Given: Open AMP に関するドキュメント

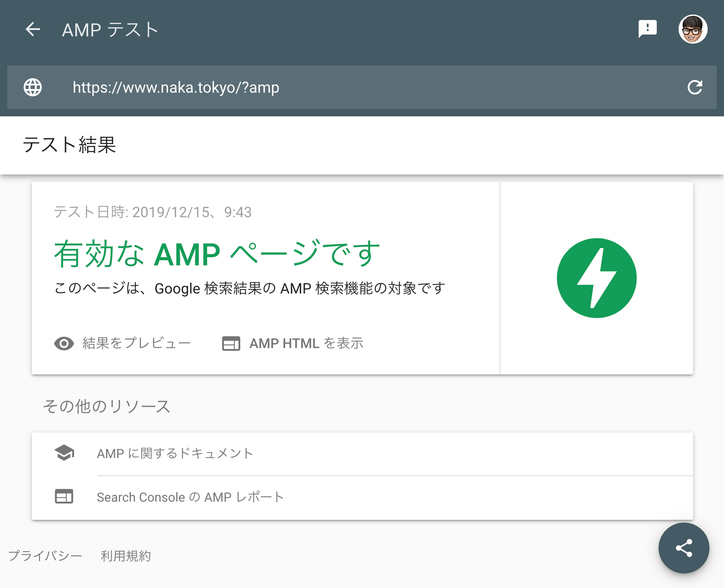Looking at the screenshot, I should pyautogui.click(x=175, y=453).
